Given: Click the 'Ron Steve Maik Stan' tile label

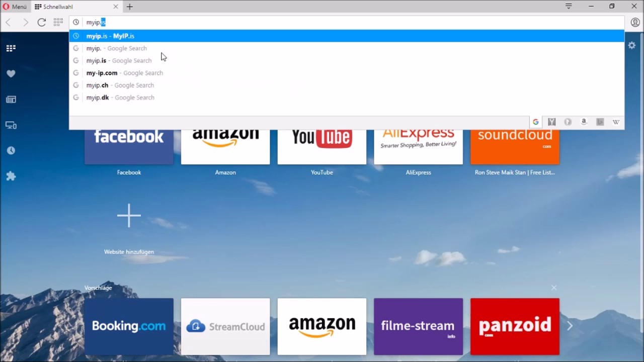Looking at the screenshot, I should coord(515,172).
